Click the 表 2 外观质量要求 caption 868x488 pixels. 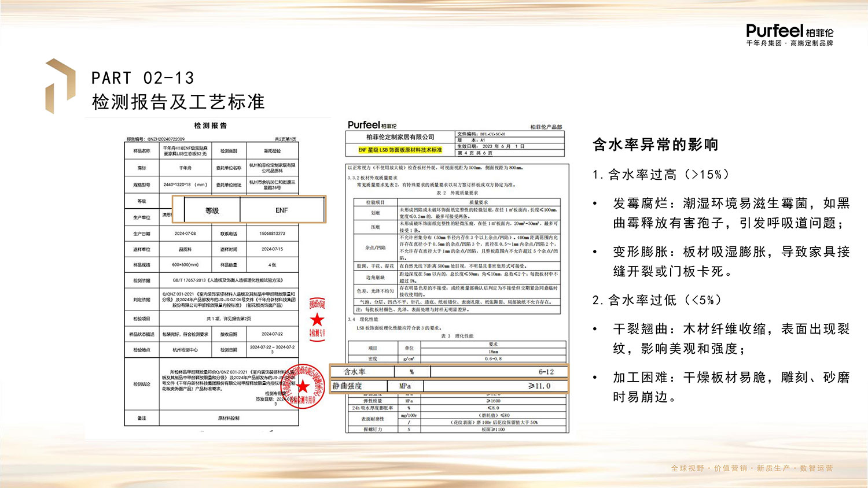[x=457, y=193]
